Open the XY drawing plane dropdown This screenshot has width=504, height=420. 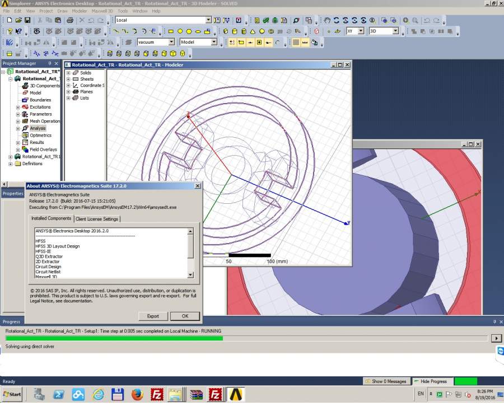(361, 31)
